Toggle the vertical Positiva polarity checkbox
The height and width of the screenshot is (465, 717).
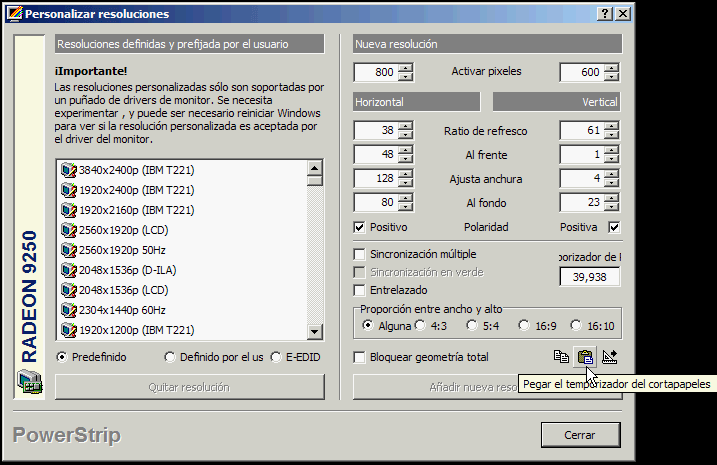click(614, 227)
